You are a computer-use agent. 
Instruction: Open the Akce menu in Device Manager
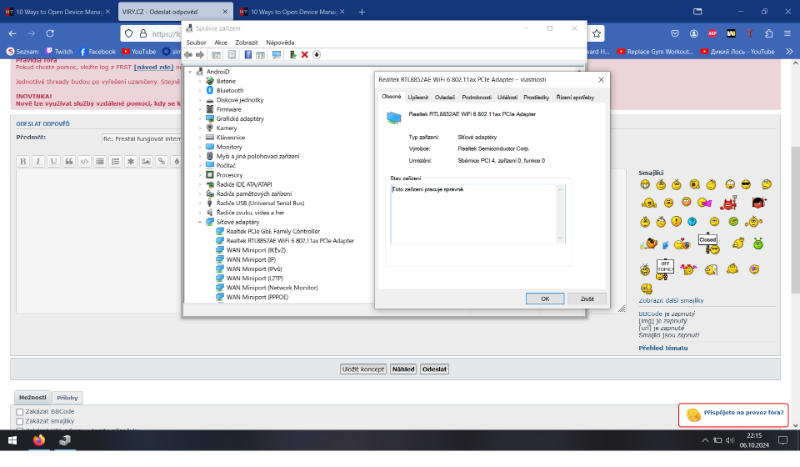[x=220, y=42]
